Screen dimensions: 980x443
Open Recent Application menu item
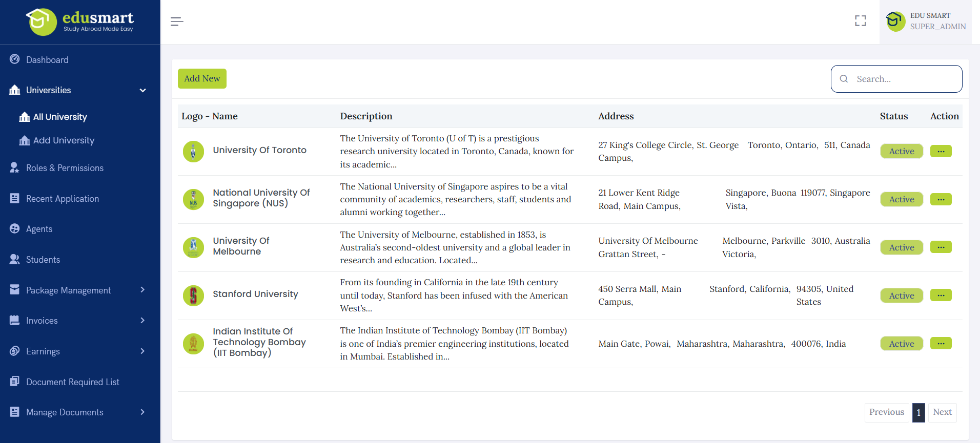click(x=63, y=199)
